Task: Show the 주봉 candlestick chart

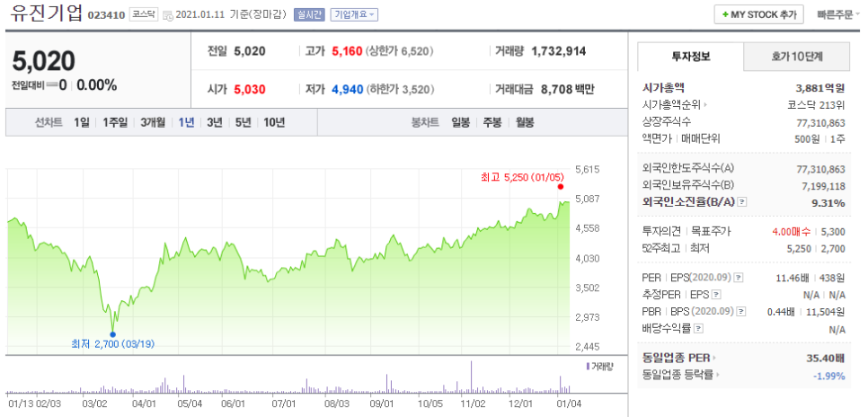Action: 492,122
